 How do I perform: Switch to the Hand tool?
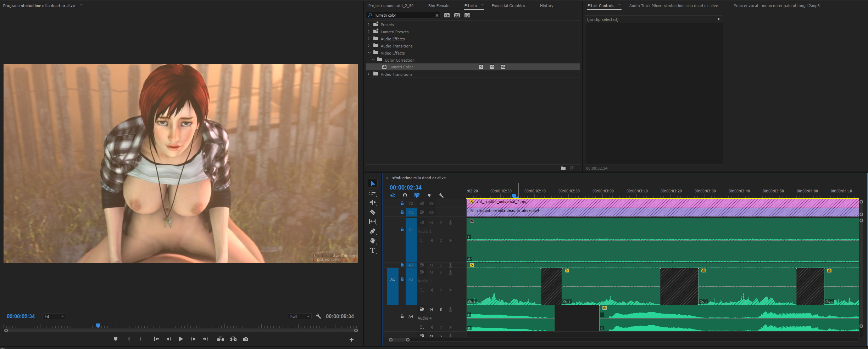pos(372,241)
